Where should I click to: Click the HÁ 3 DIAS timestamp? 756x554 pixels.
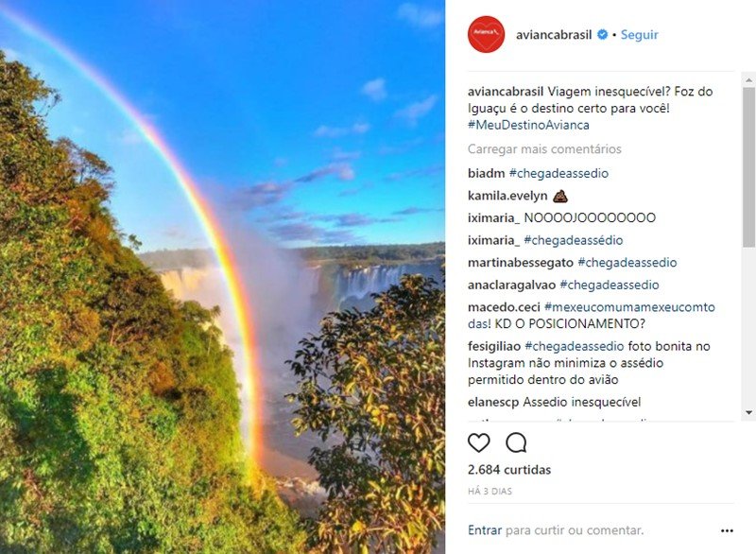(x=490, y=492)
